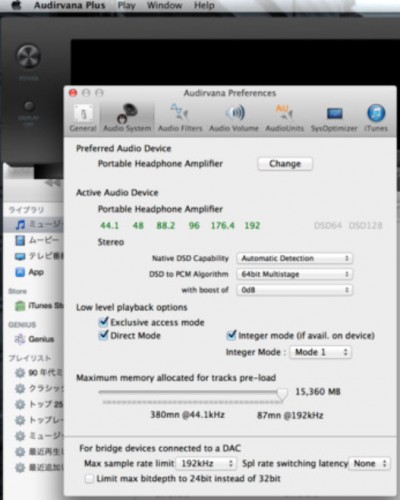Open the iTunes preferences tab
This screenshot has height=500, width=400.
[376, 118]
